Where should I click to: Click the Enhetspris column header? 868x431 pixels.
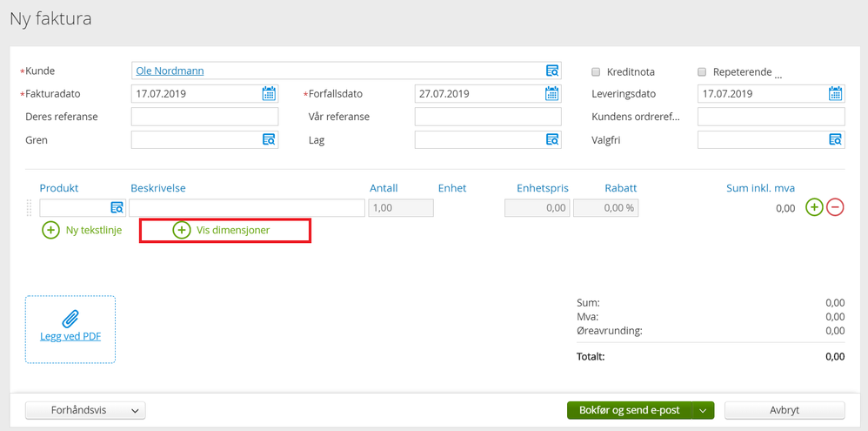pos(543,188)
